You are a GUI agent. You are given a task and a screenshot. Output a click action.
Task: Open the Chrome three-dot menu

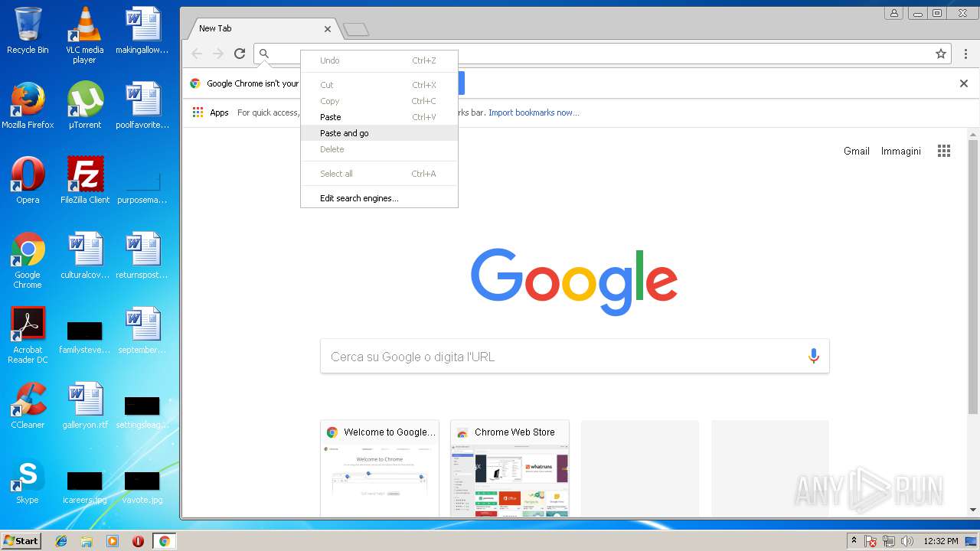965,54
